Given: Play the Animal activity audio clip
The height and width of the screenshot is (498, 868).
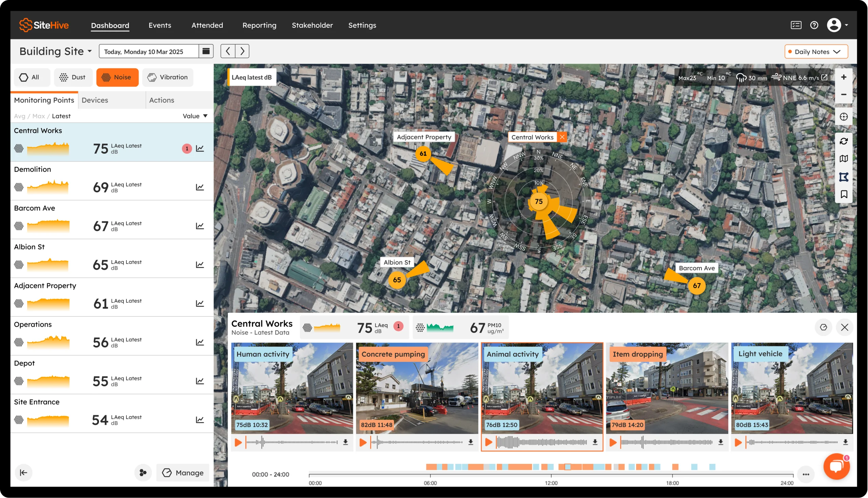Looking at the screenshot, I should pos(489,442).
